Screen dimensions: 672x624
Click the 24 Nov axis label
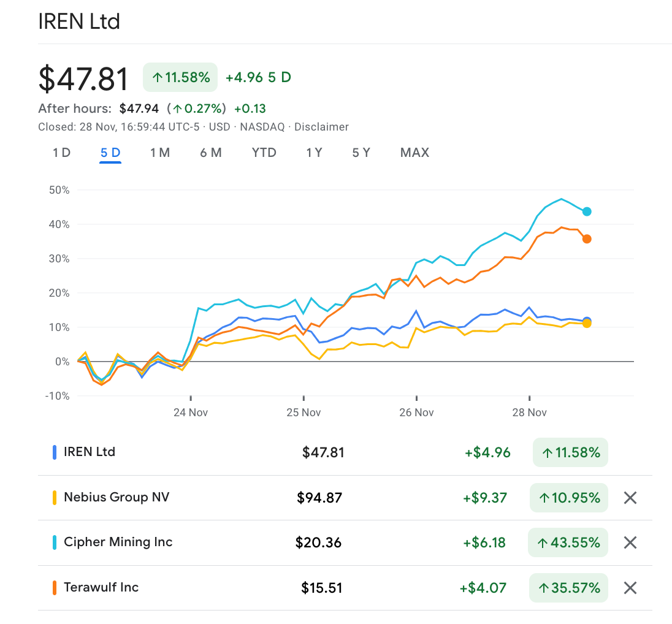pyautogui.click(x=191, y=413)
